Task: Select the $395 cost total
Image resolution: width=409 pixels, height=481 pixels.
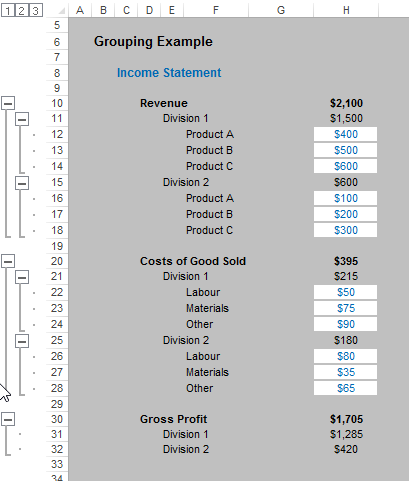Action: click(x=346, y=261)
